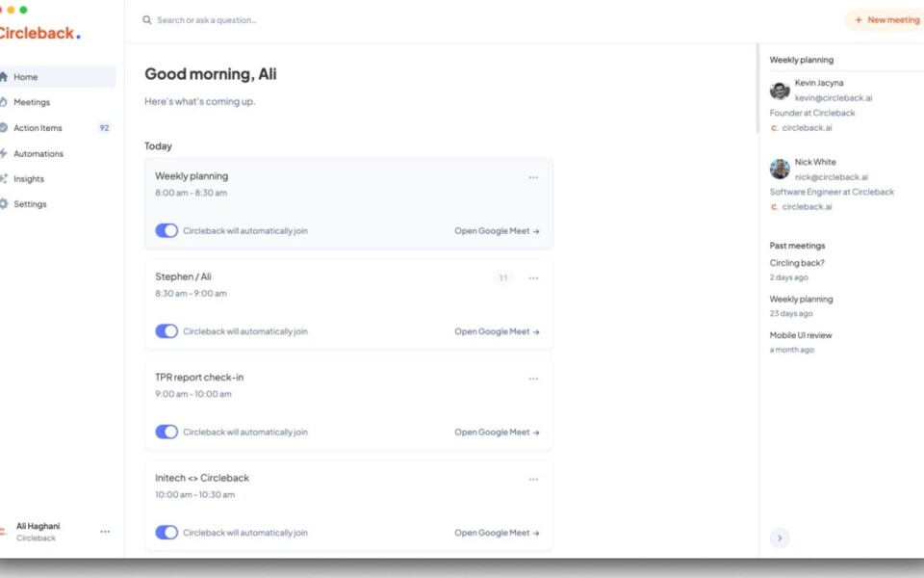This screenshot has width=924, height=578.
Task: Click Kevin Jacyna's avatar
Action: [780, 91]
